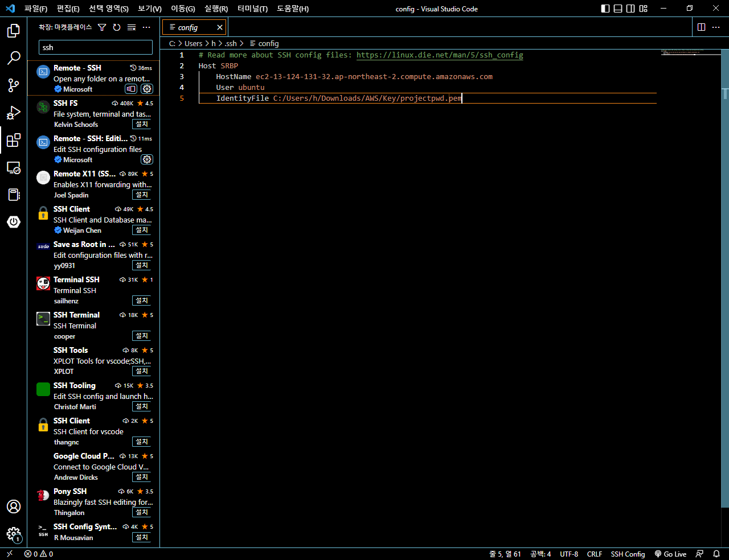Open the Search view in activity bar
The width and height of the screenshot is (729, 560).
(14, 58)
